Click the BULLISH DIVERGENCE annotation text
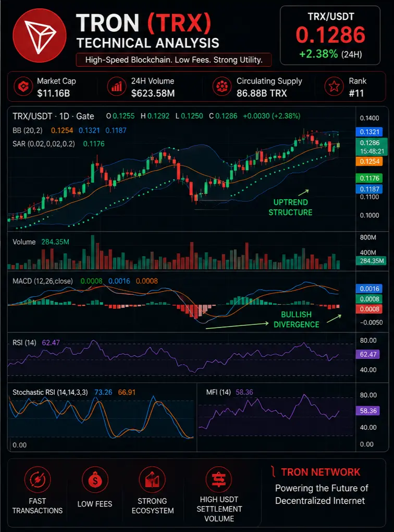 (x=296, y=320)
